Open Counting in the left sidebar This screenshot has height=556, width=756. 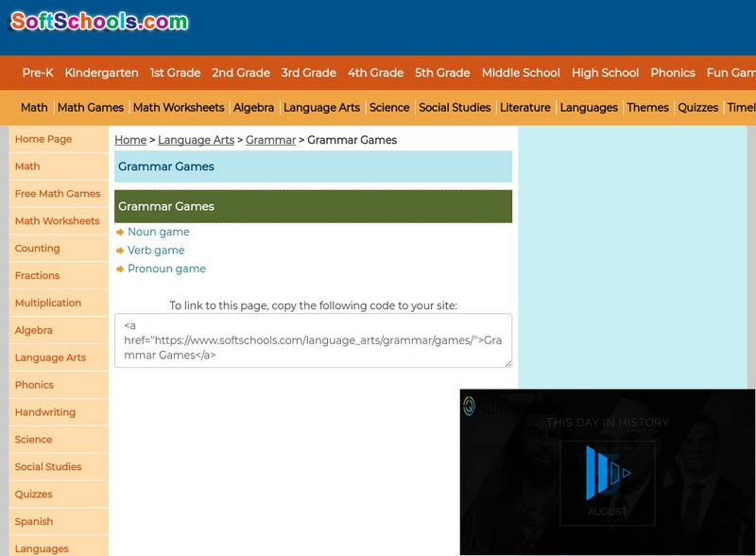[x=59, y=248]
